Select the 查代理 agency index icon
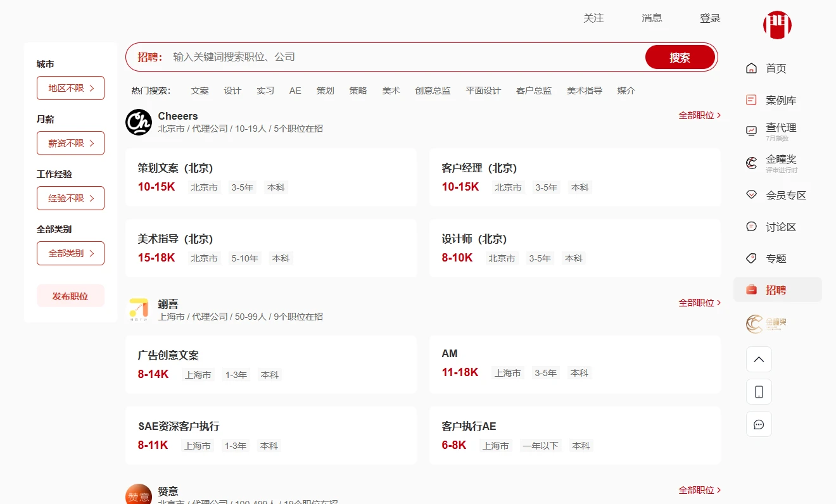 [x=751, y=131]
